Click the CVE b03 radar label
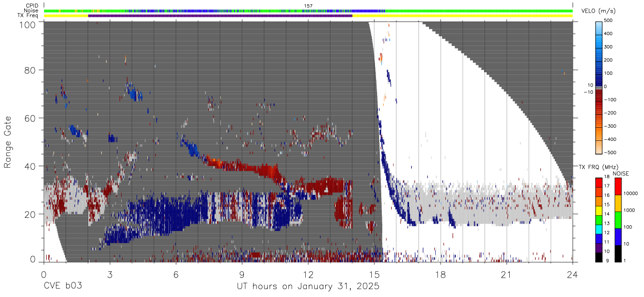This screenshot has height=297, width=644. pos(62,287)
